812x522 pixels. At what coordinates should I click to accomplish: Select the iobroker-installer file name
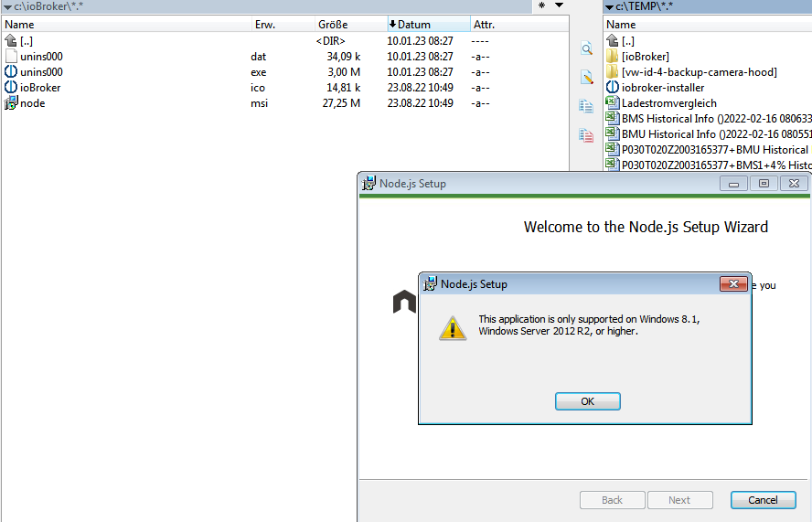pyautogui.click(x=663, y=88)
